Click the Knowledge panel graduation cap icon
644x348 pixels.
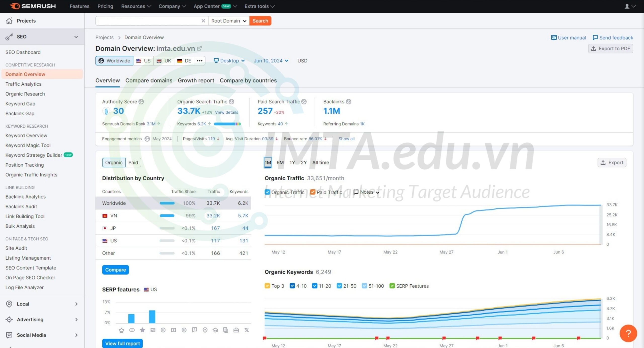[215, 330]
